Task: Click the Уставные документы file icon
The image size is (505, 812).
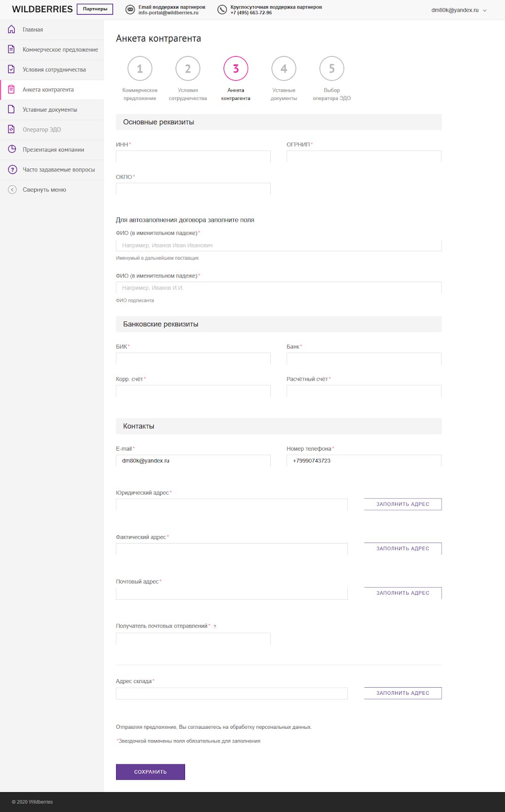Action: tap(12, 109)
